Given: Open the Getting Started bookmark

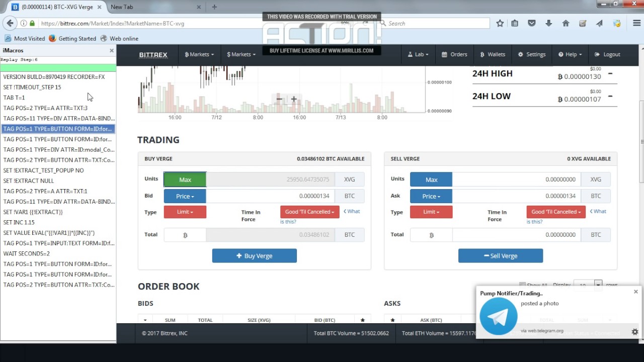Looking at the screenshot, I should click(x=72, y=38).
